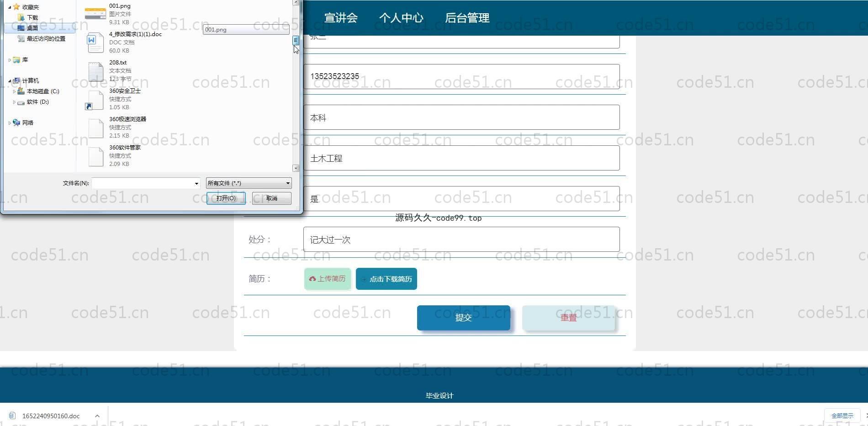Select the 208.txt text file icon
This screenshot has width=868, height=426.
[95, 71]
